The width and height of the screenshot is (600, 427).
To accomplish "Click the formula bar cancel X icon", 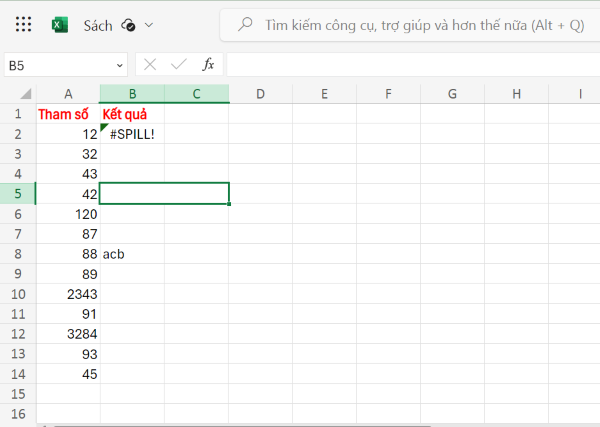I will pos(150,65).
